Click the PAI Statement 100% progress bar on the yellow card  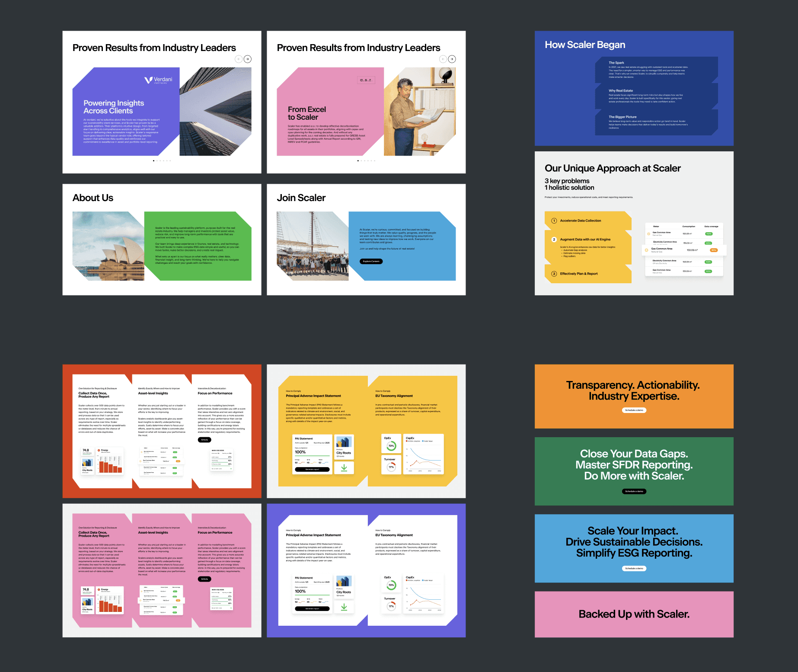[312, 456]
